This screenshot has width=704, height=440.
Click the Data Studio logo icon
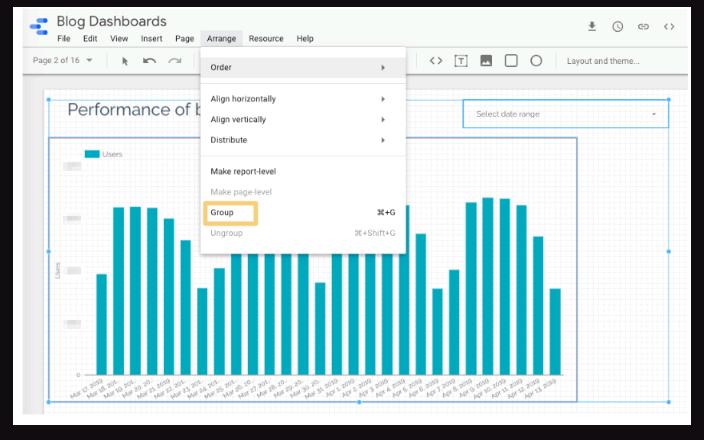(x=39, y=26)
